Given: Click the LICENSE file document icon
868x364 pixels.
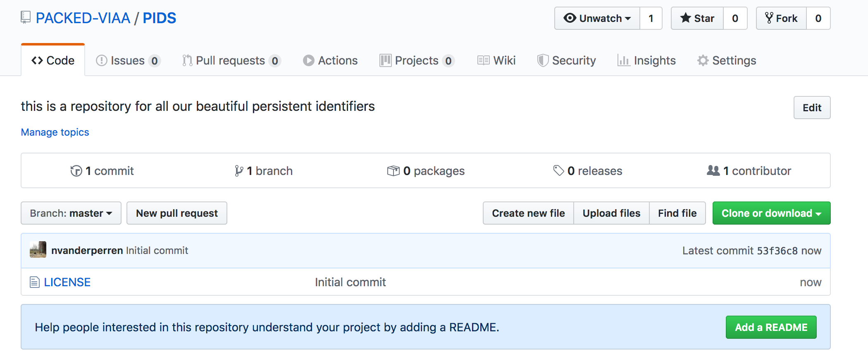Looking at the screenshot, I should click(x=35, y=283).
